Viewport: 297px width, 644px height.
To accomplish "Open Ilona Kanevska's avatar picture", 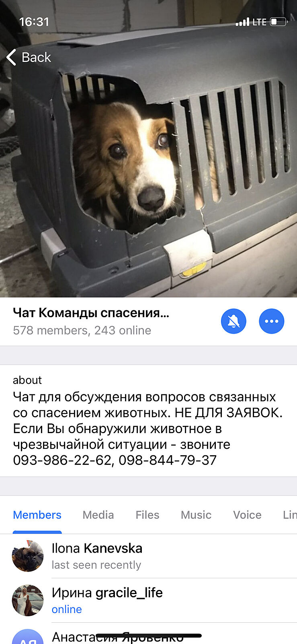I will click(x=28, y=556).
